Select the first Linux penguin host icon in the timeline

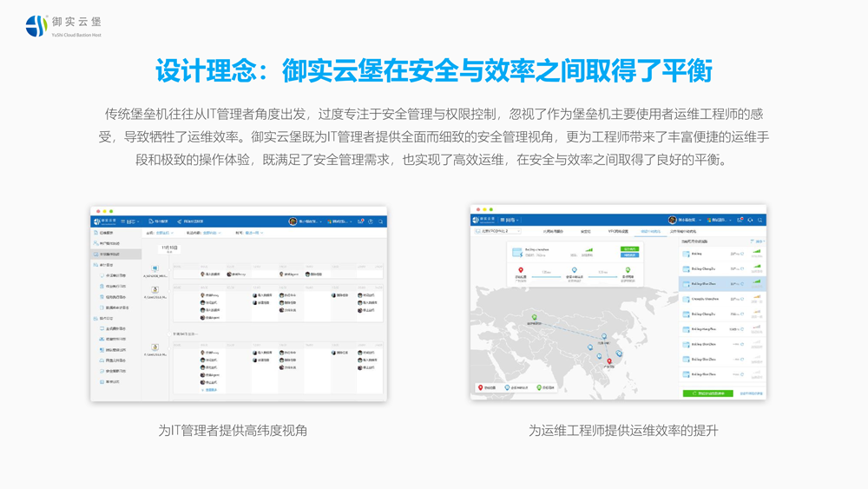coord(155,290)
